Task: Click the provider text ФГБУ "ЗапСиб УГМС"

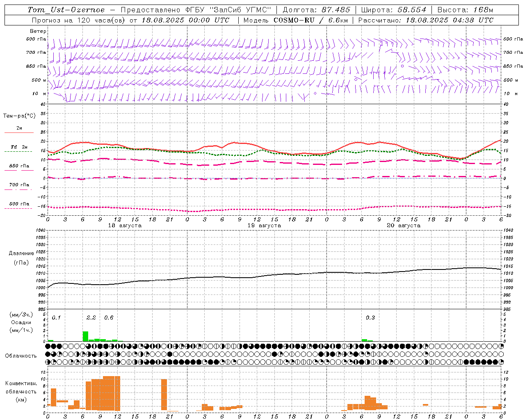Action: click(229, 10)
